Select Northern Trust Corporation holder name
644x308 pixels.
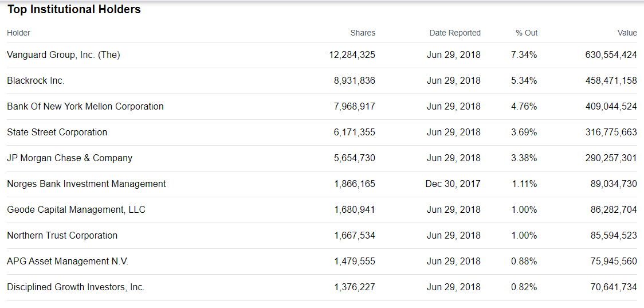pos(62,236)
